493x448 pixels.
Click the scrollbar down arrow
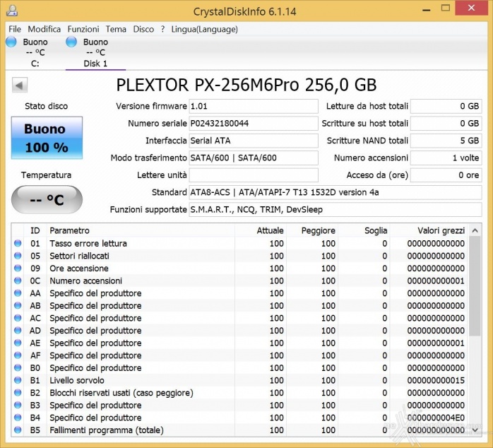475,430
